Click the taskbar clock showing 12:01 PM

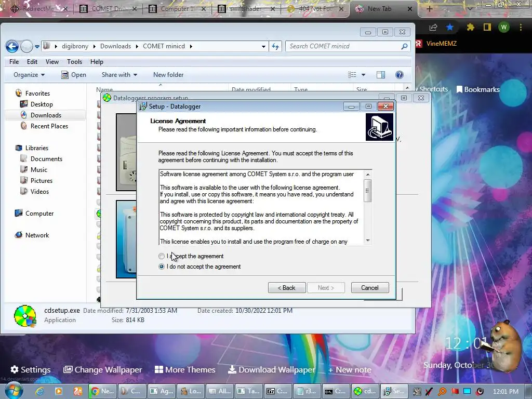[x=506, y=392]
